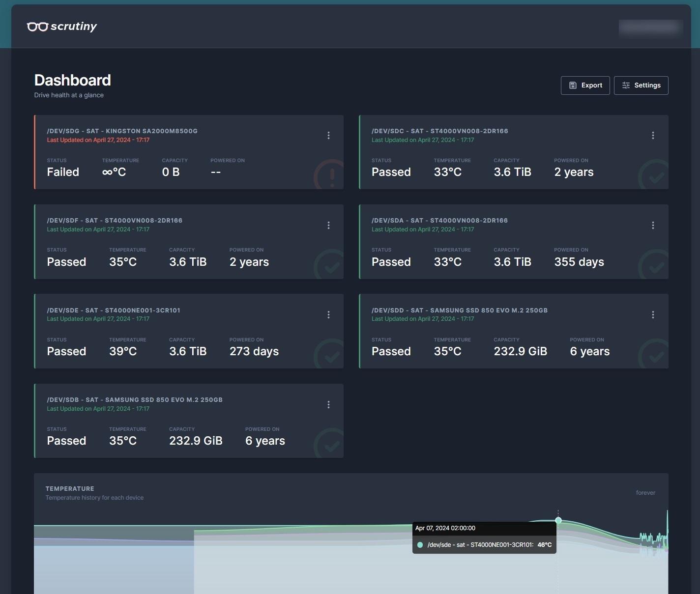
Task: Open the three-dot menu for /dev/sdc drive
Action: (x=653, y=136)
